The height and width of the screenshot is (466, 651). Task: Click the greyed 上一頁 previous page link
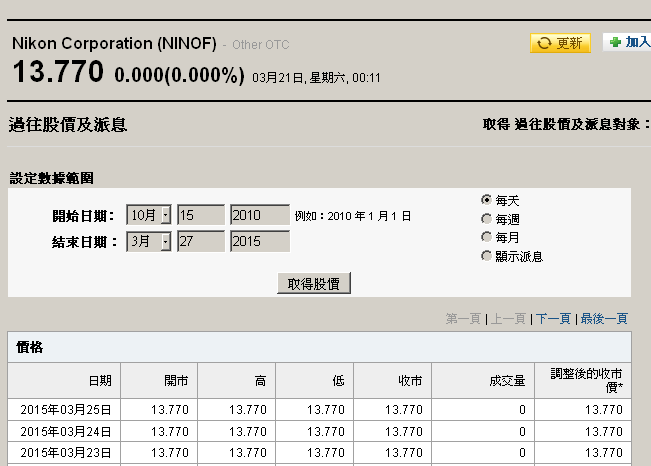click(x=508, y=319)
